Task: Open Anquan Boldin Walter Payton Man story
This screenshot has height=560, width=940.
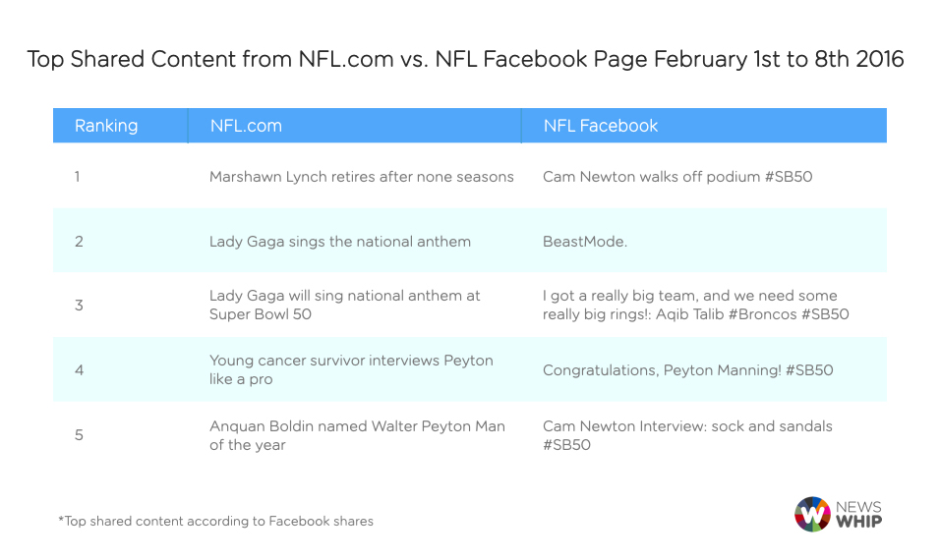Action: [x=357, y=434]
